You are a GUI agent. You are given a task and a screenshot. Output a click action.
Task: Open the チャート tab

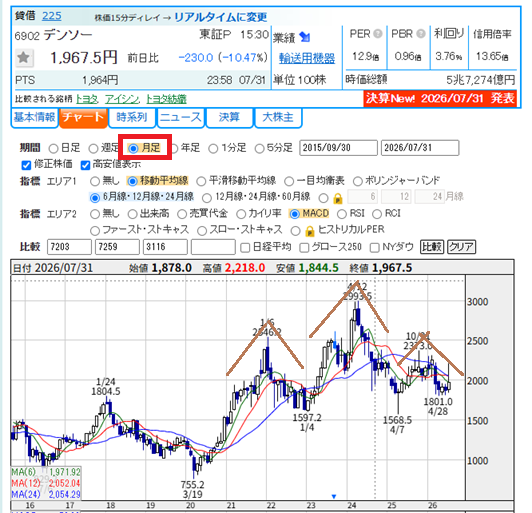pos(83,117)
